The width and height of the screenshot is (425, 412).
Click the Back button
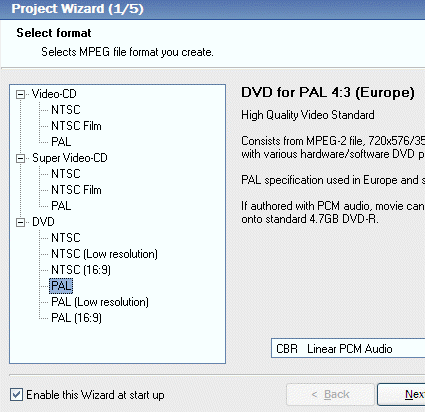click(330, 395)
